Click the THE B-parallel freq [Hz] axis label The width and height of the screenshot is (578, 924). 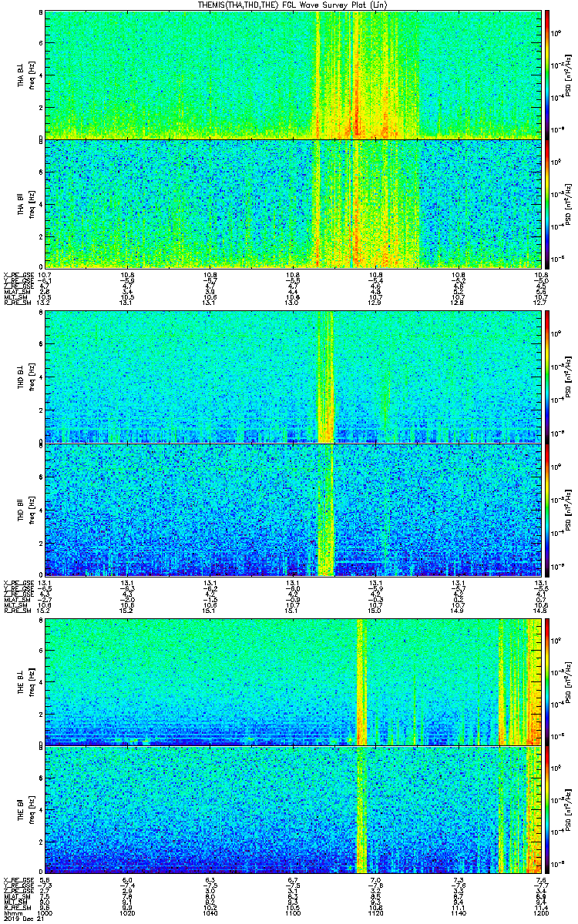(30, 810)
